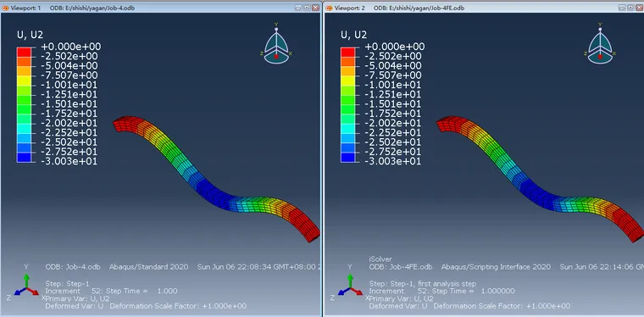Viewport: 644px width, 317px height.
Task: Click Deformation Scale Factor text in Viewport 2
Action: coord(502,306)
